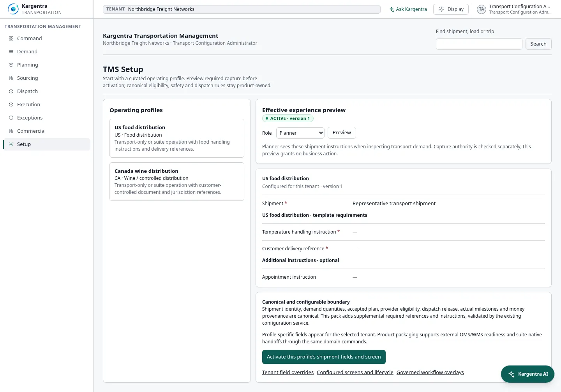Screen dimensions: 561x392
Task: Click the Appointment instruction label
Action: pos(289,277)
